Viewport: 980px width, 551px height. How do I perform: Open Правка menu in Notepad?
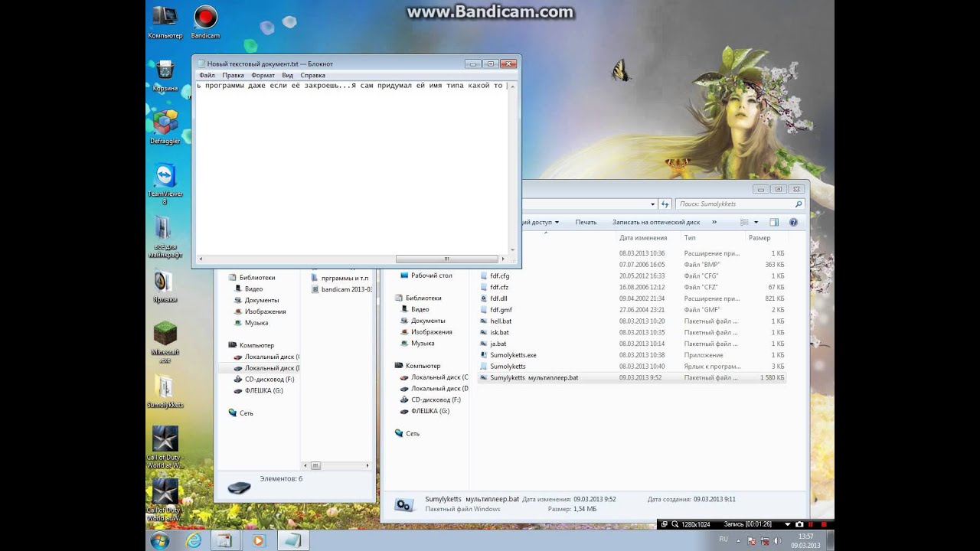point(233,75)
